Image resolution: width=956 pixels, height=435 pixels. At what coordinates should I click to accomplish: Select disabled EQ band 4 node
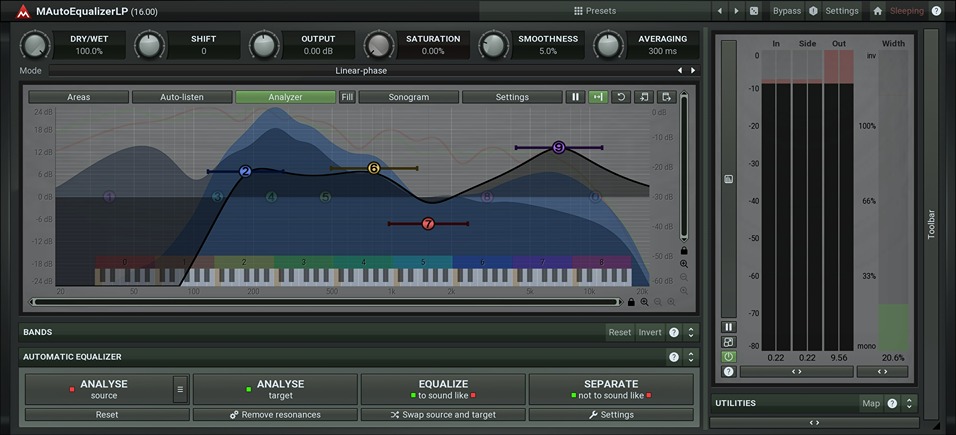tap(271, 196)
